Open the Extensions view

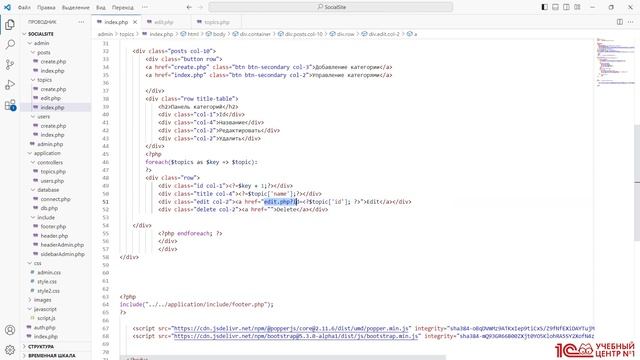point(10,105)
